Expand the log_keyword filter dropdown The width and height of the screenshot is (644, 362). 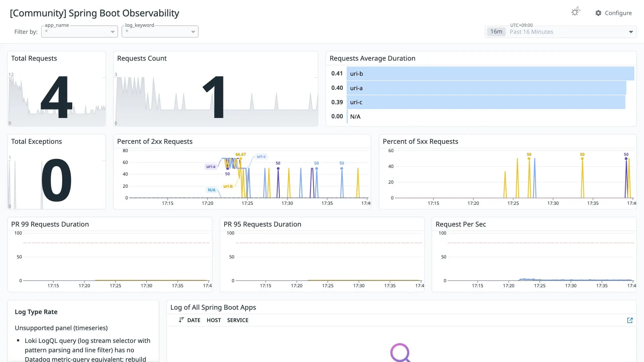(160, 32)
